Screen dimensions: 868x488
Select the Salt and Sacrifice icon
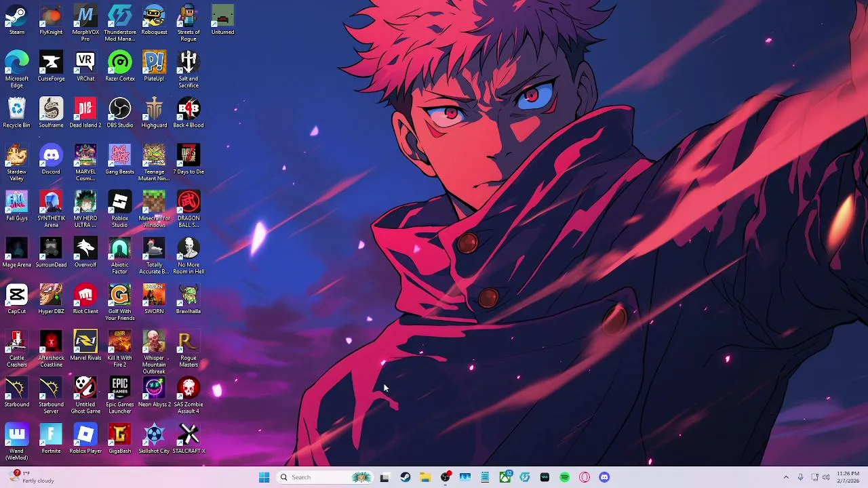click(189, 70)
